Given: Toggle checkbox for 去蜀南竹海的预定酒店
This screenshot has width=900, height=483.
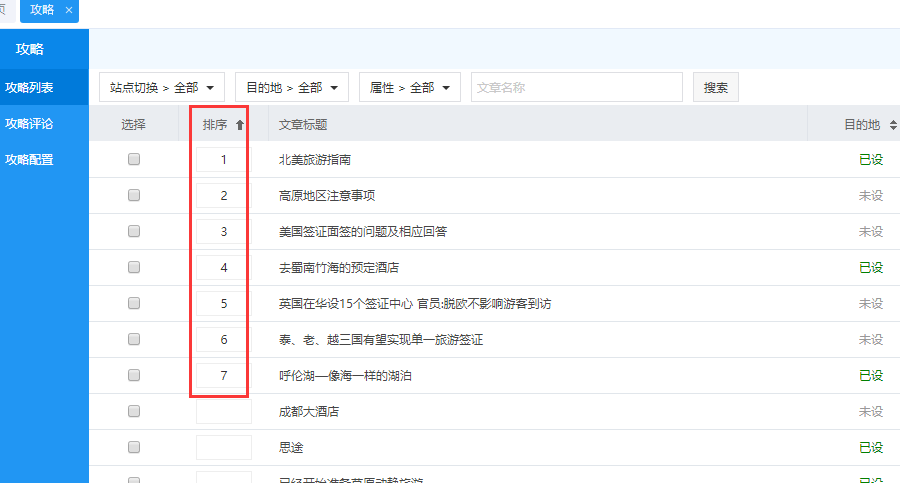Looking at the screenshot, I should click(x=134, y=267).
